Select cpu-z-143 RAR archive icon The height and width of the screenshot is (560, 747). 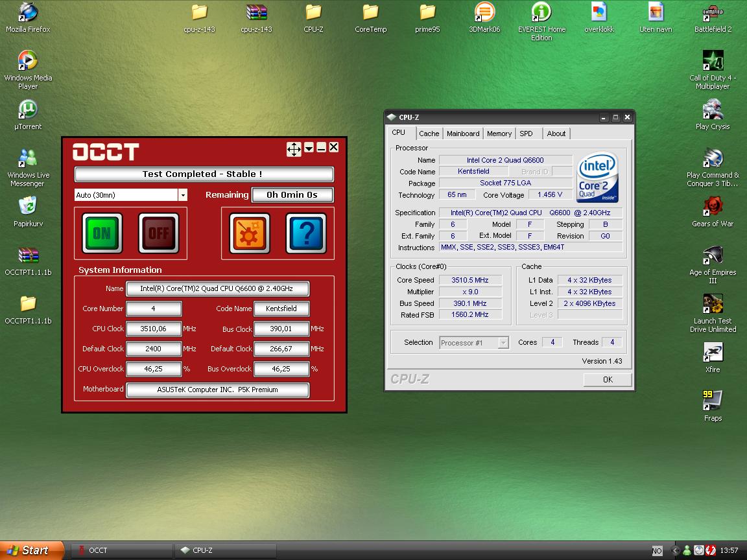(256, 17)
